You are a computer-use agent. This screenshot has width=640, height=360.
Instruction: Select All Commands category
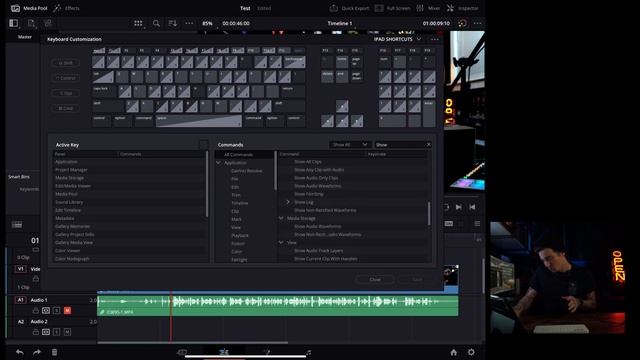[x=238, y=155]
